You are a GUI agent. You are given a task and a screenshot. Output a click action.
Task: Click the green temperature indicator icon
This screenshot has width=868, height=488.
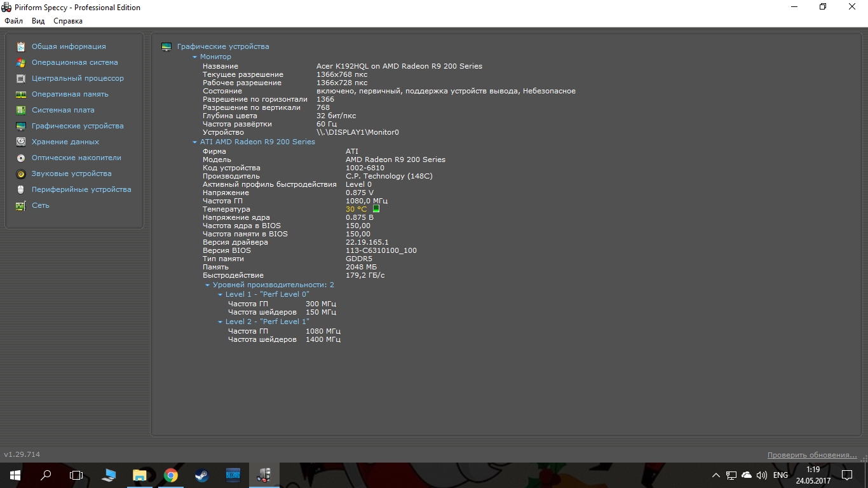click(376, 209)
